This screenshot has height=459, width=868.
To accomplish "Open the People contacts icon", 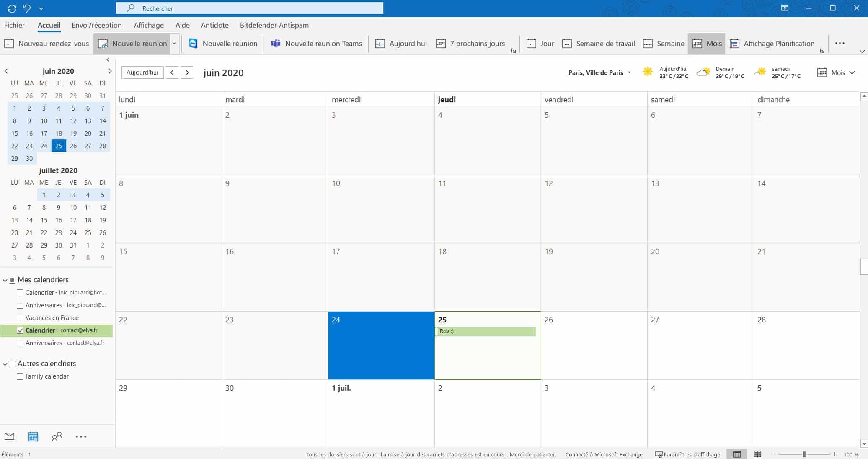I will pyautogui.click(x=57, y=436).
